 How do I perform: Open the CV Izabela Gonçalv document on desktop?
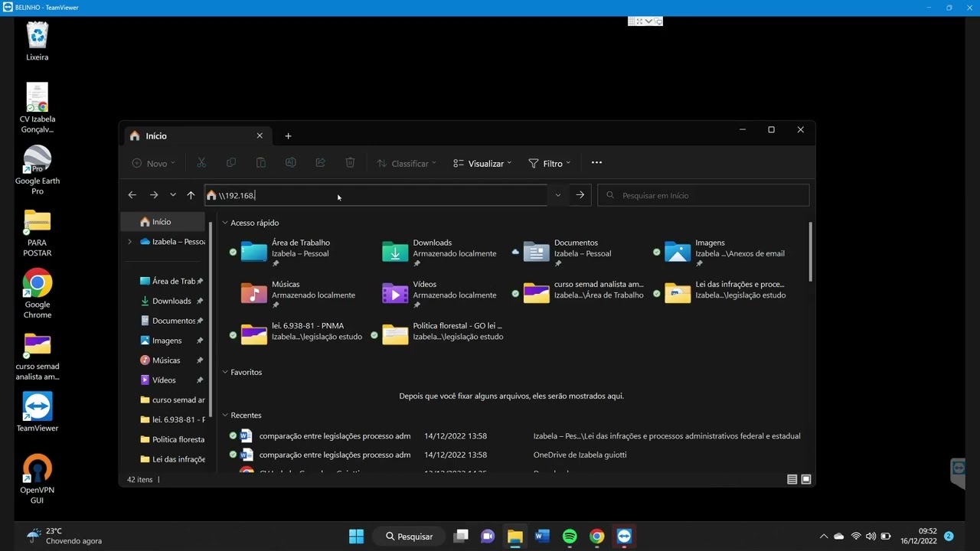tap(37, 108)
